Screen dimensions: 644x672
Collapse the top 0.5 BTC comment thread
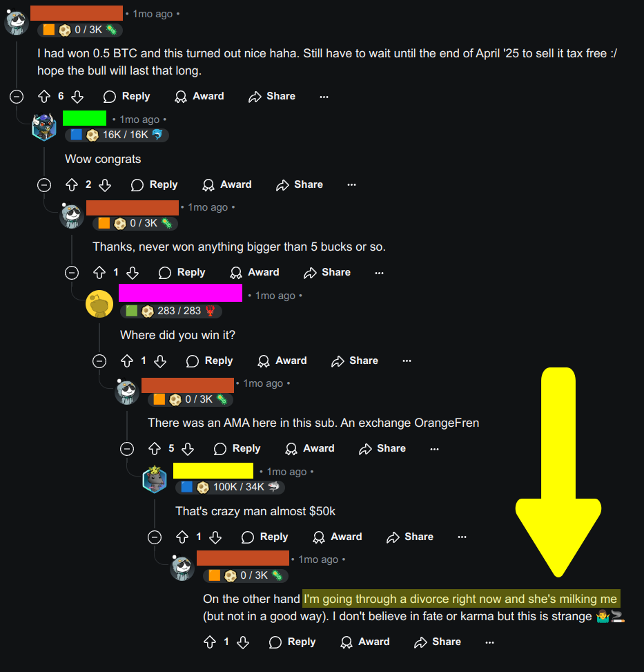[x=17, y=97]
